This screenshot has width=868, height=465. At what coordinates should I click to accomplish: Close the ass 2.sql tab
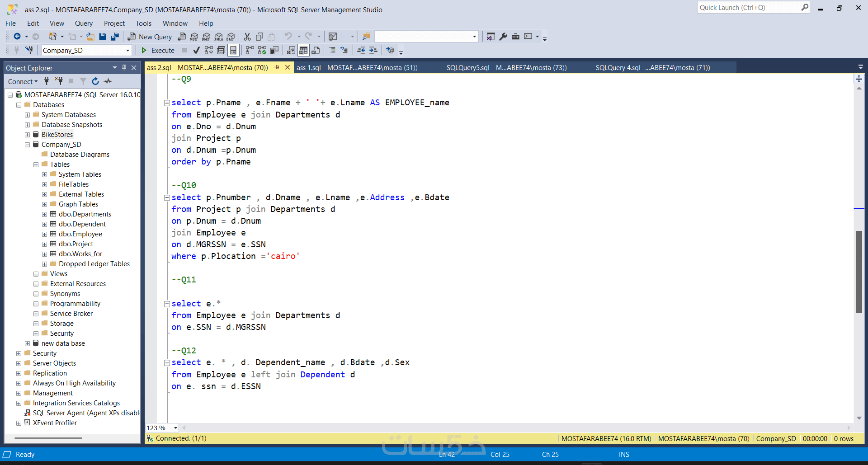click(x=287, y=67)
